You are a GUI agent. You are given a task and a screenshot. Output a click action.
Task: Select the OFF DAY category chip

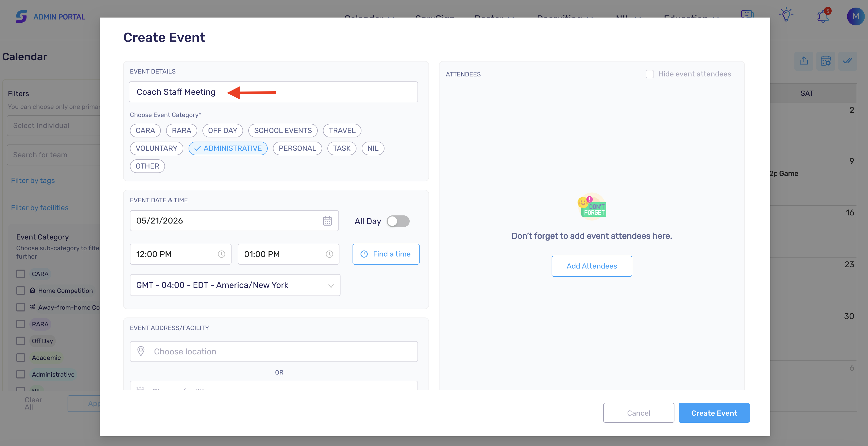click(x=222, y=131)
